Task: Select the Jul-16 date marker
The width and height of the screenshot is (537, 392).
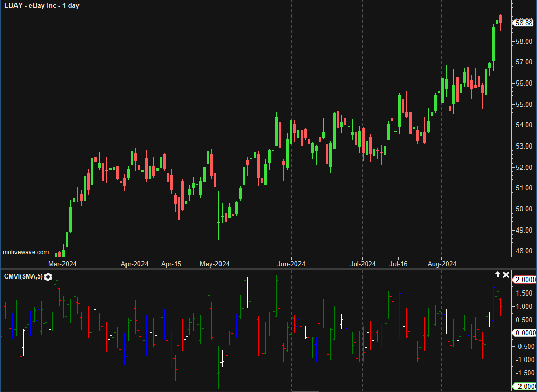Action: pos(398,264)
